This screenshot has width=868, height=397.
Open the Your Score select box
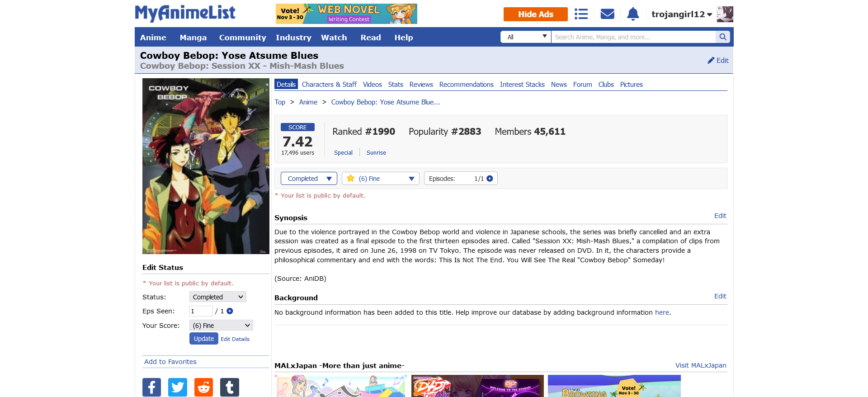[x=221, y=326]
